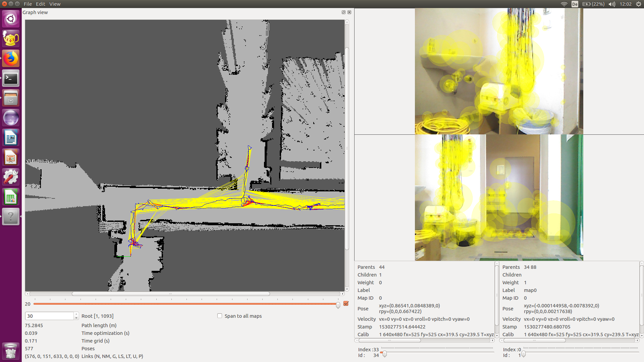Enable Span to all maps checkbox
Viewport: 644px width, 362px height.
tap(220, 316)
